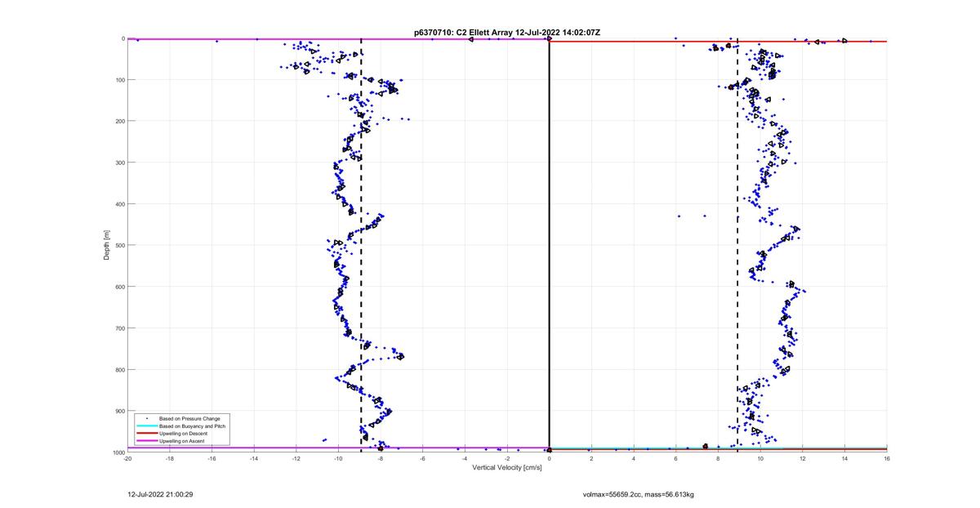Click x-axis tick label "16"
Image resolution: width=980 pixels, height=508 pixels.
click(887, 459)
